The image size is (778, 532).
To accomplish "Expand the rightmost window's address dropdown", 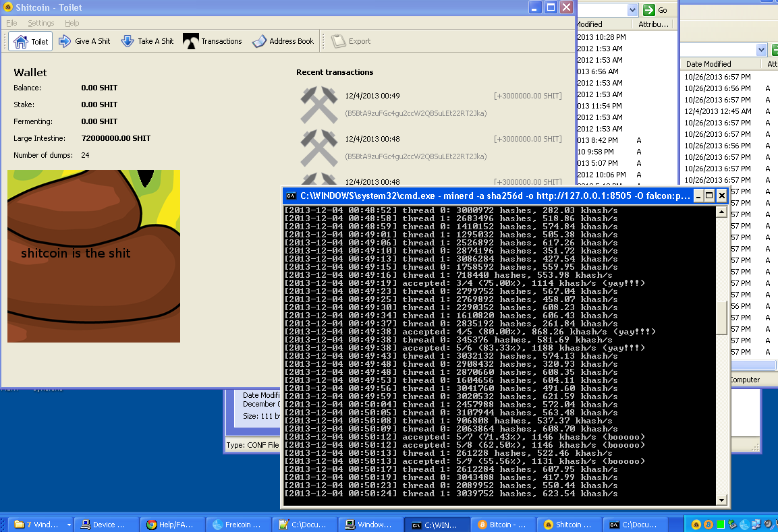I will 762,50.
